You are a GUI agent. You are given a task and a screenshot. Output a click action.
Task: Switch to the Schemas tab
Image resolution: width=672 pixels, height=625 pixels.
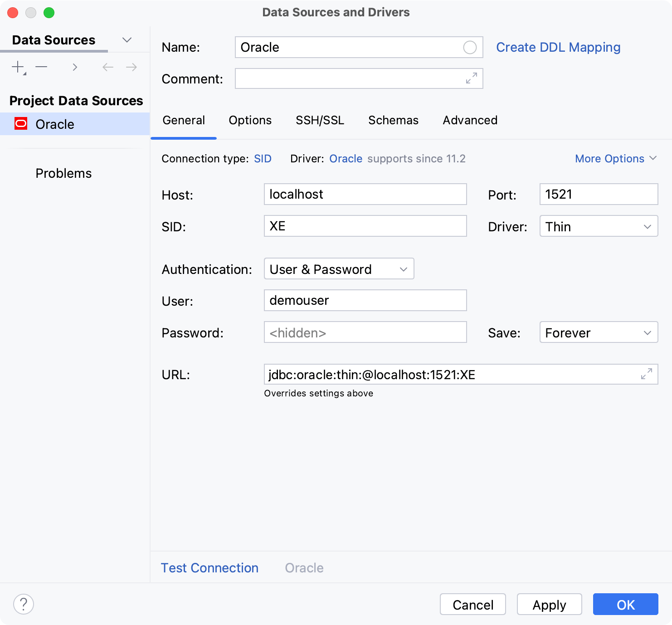393,120
